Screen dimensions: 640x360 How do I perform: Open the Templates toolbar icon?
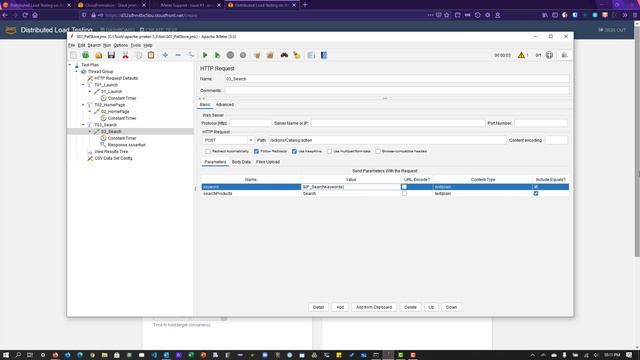pos(86,55)
